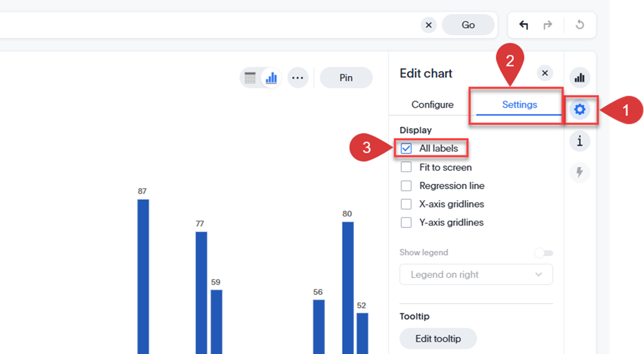Screen dimensions: 644x354
Task: Enable the Regression line checkbox
Action: pyautogui.click(x=406, y=186)
